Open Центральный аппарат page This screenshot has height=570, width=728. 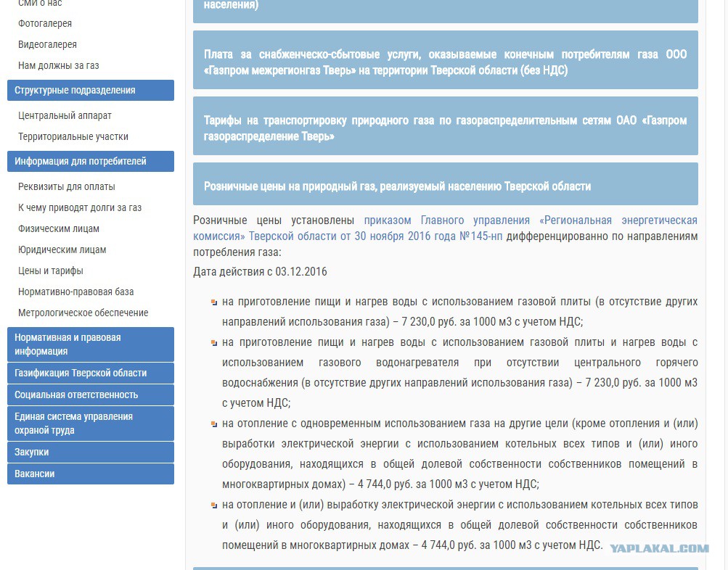click(65, 115)
